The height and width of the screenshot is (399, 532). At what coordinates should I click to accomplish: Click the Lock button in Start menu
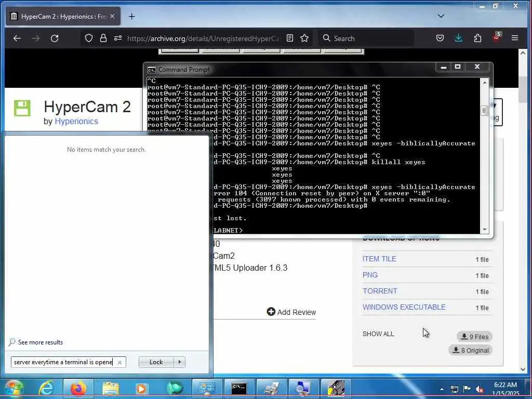156,362
